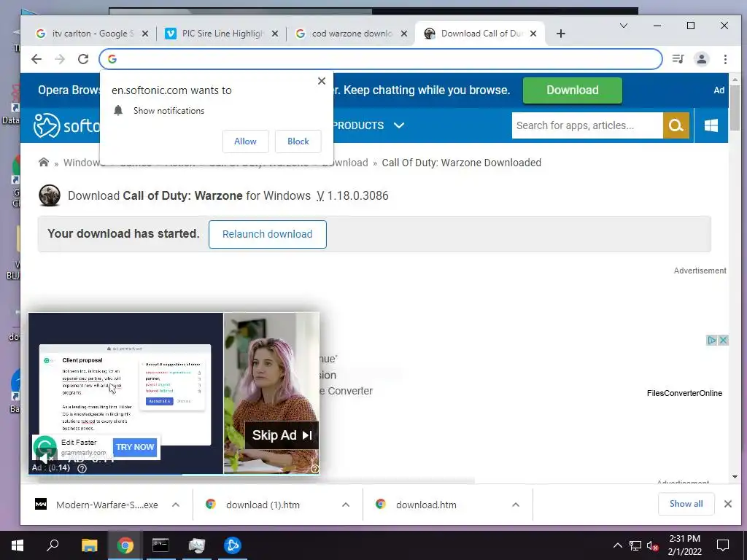Expand the PRODUCTS dropdown chevron
The width and height of the screenshot is (747, 560).
(x=399, y=125)
